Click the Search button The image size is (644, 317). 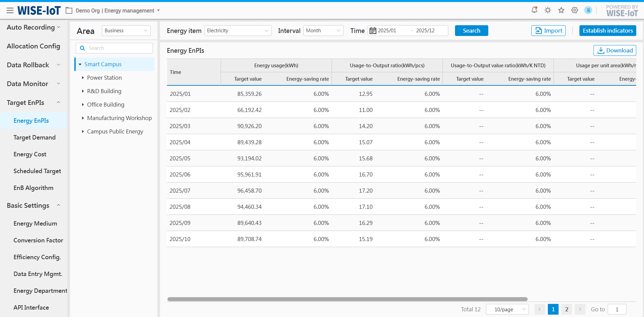(471, 31)
